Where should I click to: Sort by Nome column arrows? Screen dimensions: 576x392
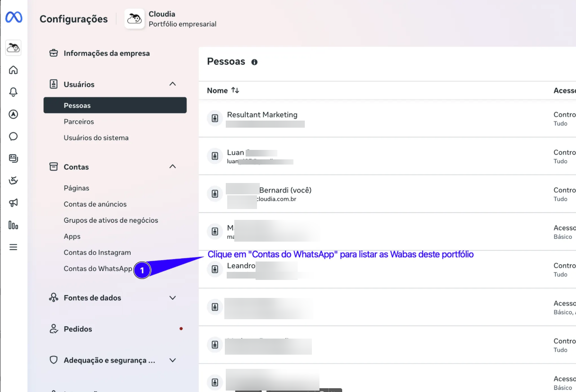tap(235, 90)
